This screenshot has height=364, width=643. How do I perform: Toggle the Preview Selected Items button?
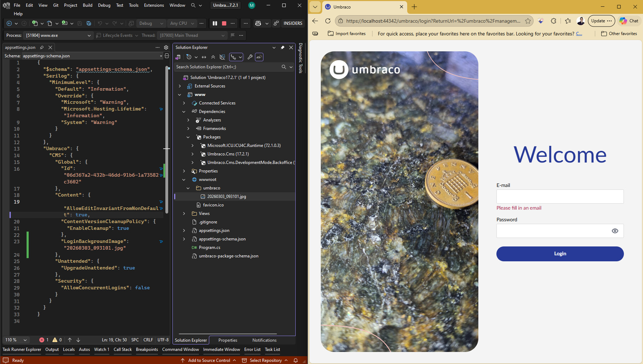coord(259,57)
